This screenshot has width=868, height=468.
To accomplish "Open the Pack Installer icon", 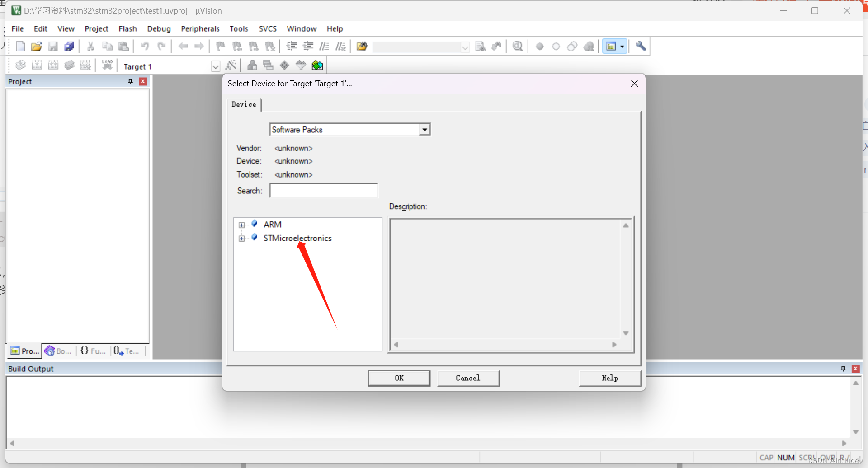I will point(317,66).
